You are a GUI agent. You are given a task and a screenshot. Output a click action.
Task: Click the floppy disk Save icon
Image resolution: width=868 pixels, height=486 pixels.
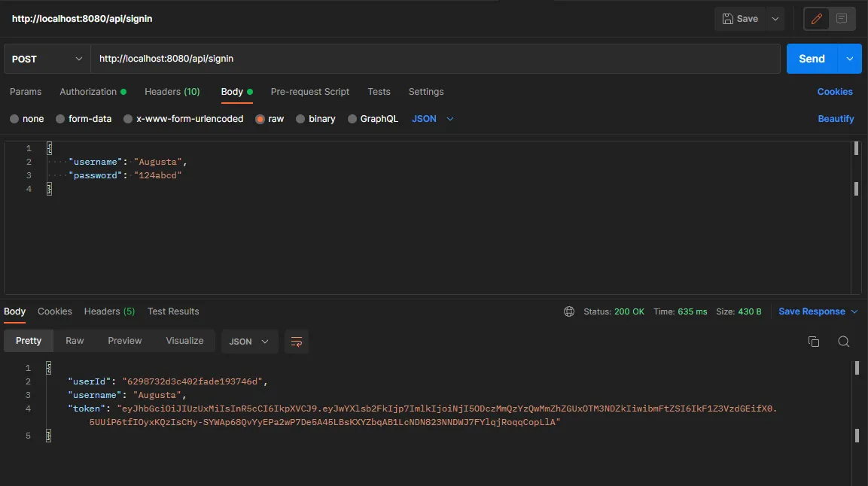(728, 19)
